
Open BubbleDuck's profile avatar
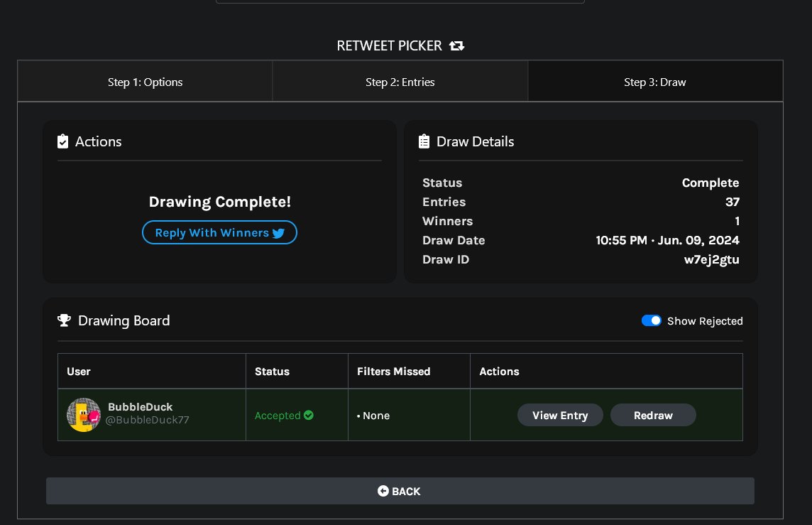coord(83,415)
